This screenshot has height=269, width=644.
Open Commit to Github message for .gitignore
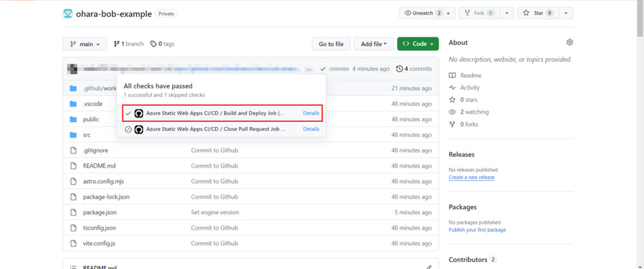pos(214,150)
